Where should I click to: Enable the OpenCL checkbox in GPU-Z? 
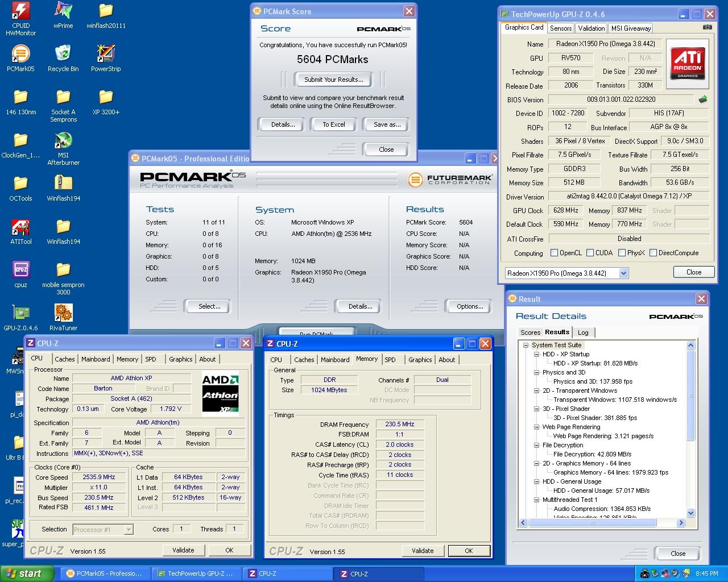[554, 253]
